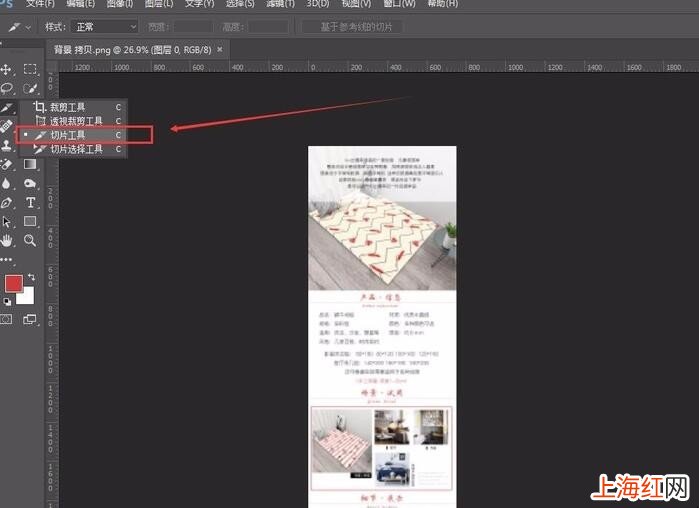Expand the 样式 正常 dropdown
This screenshot has width=699, height=508.
click(x=106, y=27)
